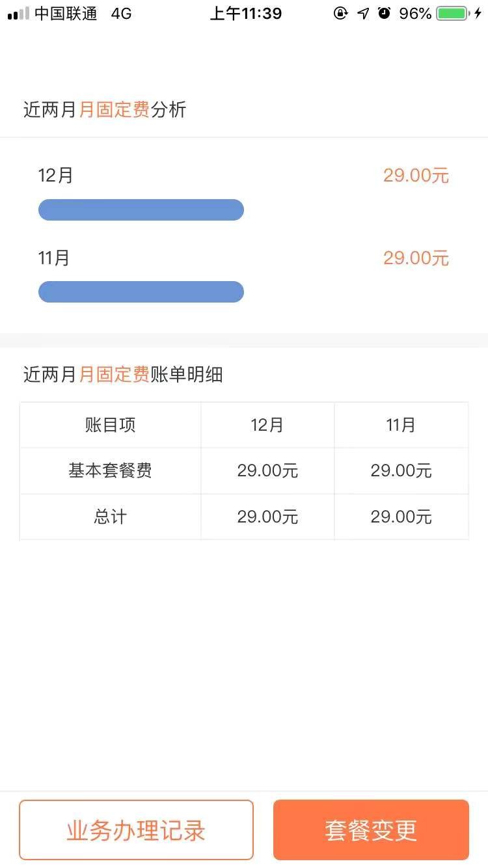
Task: Select the 11月 column header in table
Action: click(x=401, y=425)
